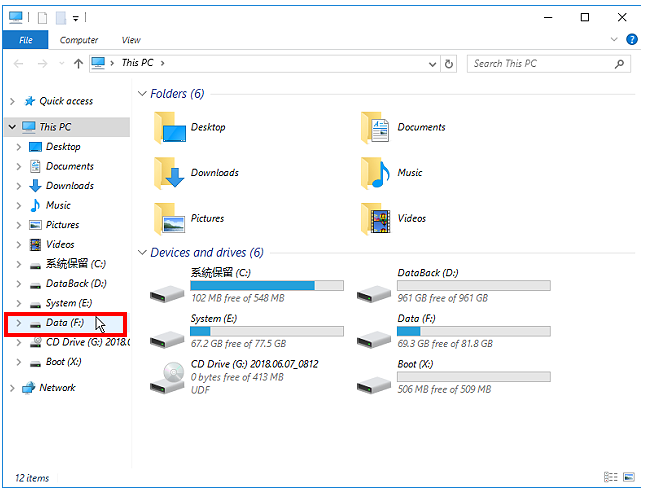The height and width of the screenshot is (493, 649).
Task: Select Data (F:) in the sidebar
Action: [65, 323]
